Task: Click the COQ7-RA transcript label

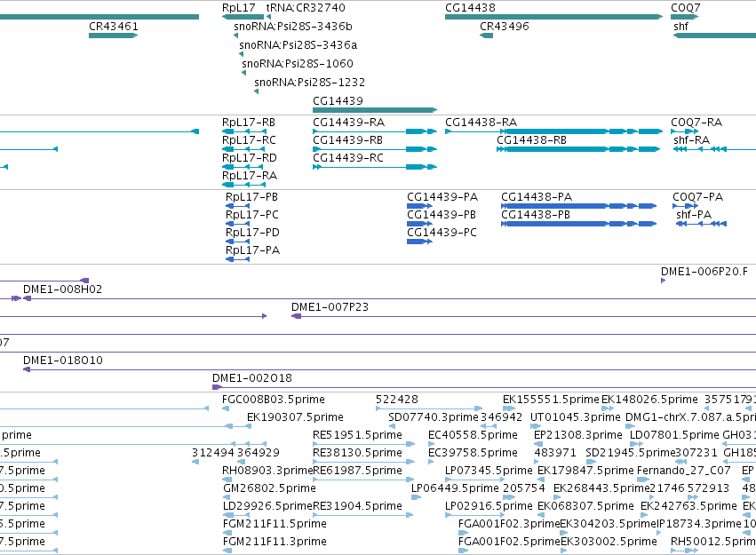Action: [x=696, y=123]
